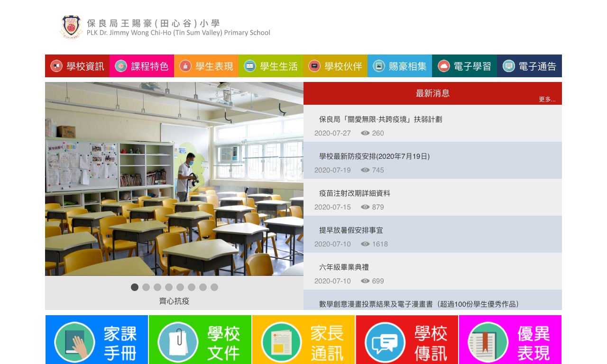The height and width of the screenshot is (364, 607).
Task: Open the 學校資訊 navigation menu
Action: tap(77, 66)
